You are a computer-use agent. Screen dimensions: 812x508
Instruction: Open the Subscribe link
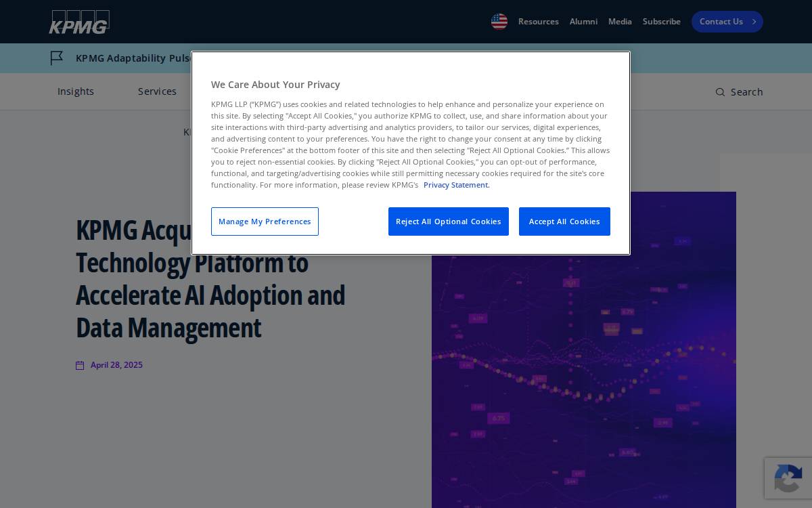662,22
